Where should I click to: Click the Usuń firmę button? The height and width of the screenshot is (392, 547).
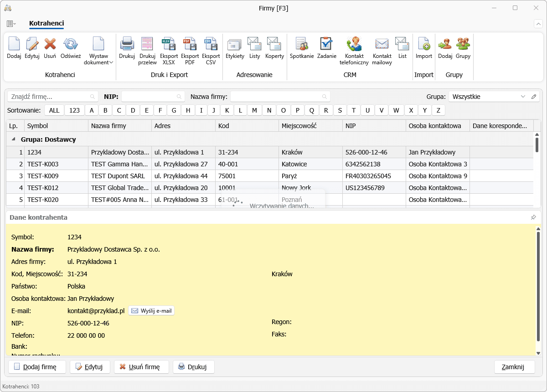pos(141,367)
